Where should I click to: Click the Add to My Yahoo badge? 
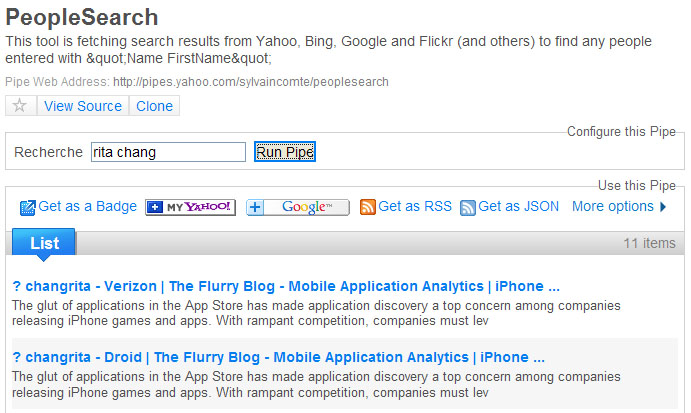[190, 207]
